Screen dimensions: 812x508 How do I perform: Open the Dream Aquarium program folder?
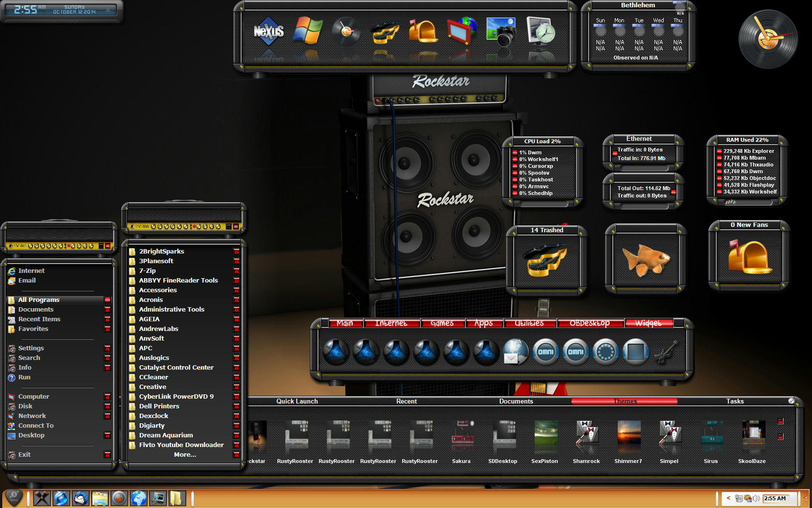point(166,435)
